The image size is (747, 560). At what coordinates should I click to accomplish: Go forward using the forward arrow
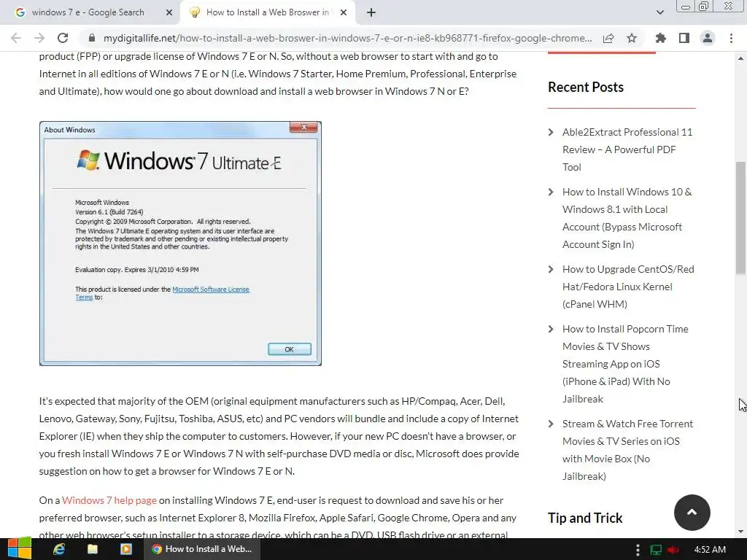[39, 38]
